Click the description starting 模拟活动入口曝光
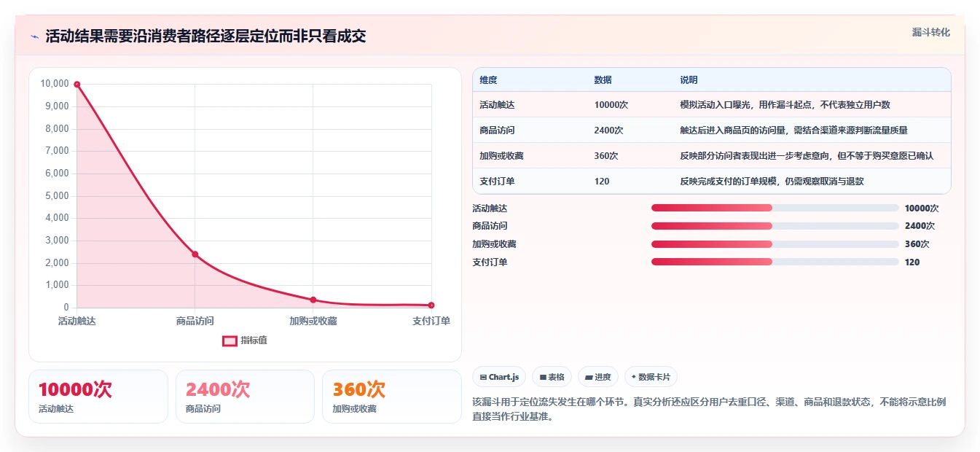980x452 pixels. [x=785, y=104]
